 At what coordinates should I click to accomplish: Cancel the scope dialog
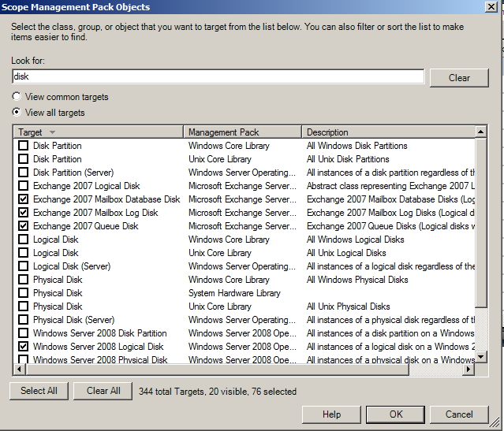(x=459, y=414)
